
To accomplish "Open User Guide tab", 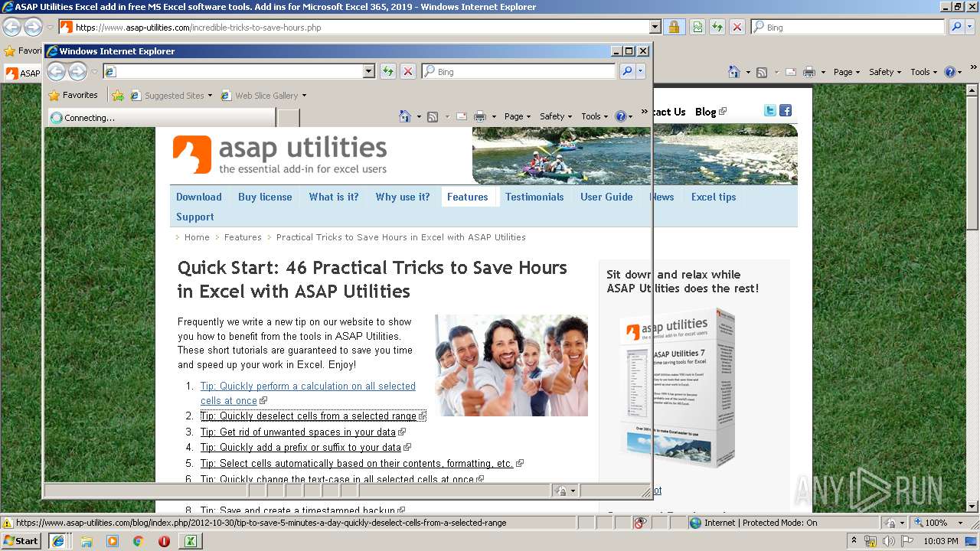I will click(x=606, y=197).
